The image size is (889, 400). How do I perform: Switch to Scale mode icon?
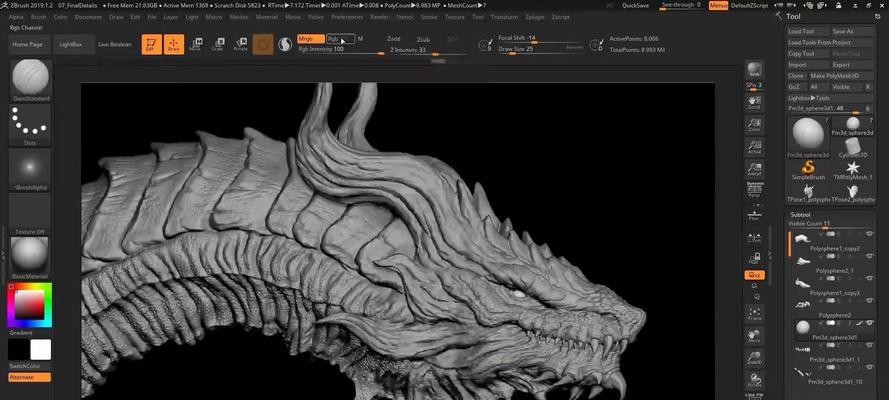[x=218, y=44]
